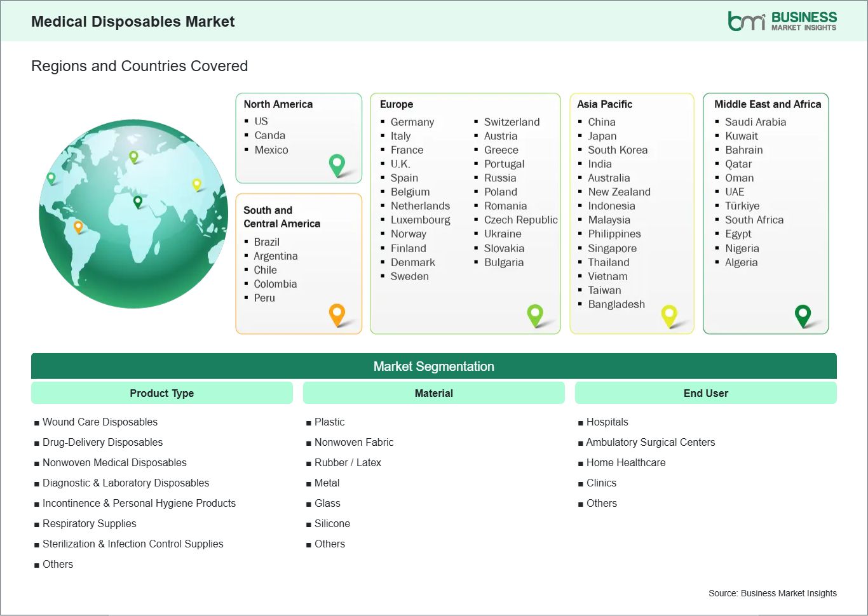Screen dimensions: 868x616
Task: Click the orange pin in South and Central America box
Action: pyautogui.click(x=337, y=314)
